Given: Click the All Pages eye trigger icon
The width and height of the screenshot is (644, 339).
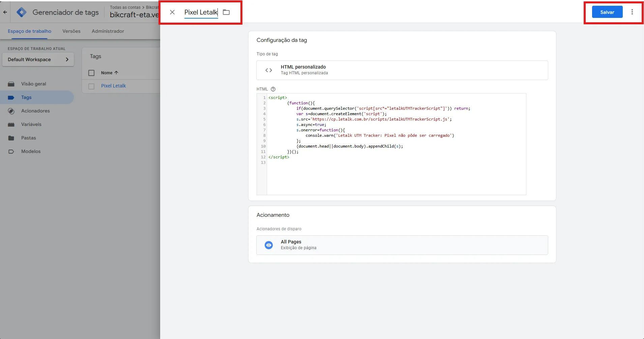Looking at the screenshot, I should [x=269, y=245].
